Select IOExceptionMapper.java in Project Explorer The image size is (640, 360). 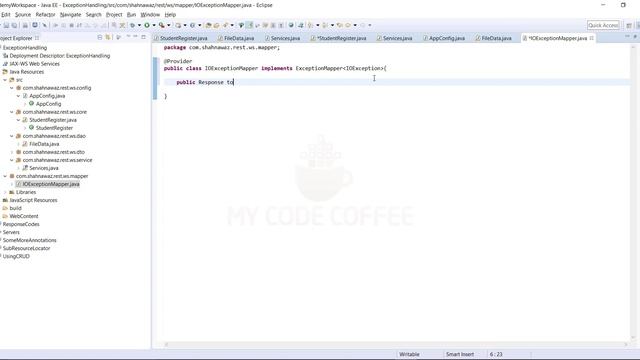tap(51, 184)
